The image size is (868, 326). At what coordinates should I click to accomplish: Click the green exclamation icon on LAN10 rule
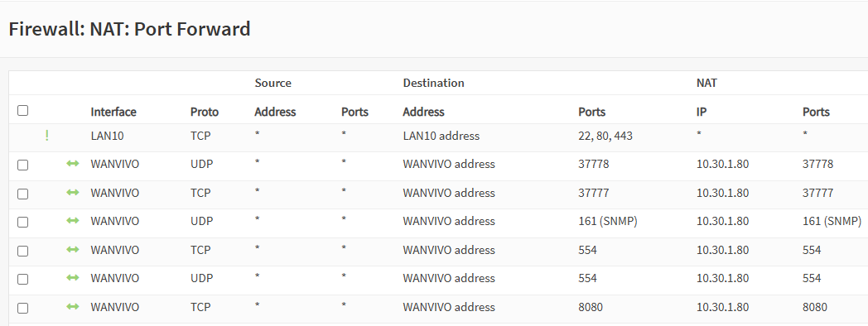[47, 136]
